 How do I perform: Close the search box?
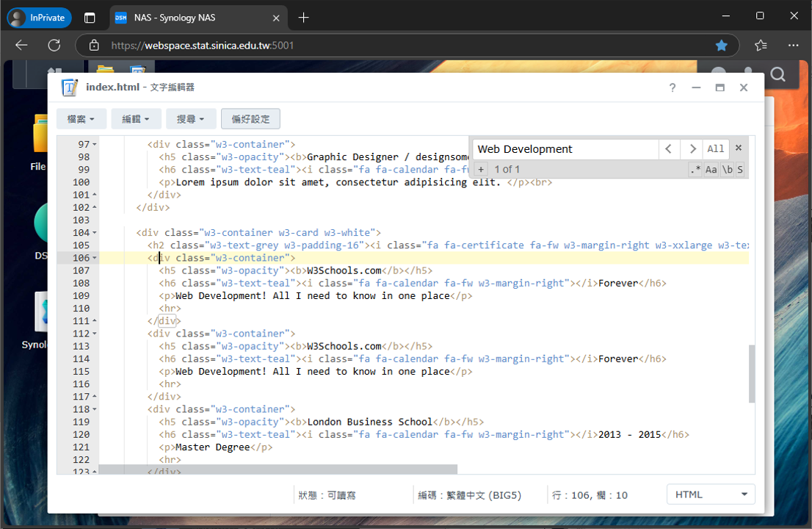pos(739,148)
